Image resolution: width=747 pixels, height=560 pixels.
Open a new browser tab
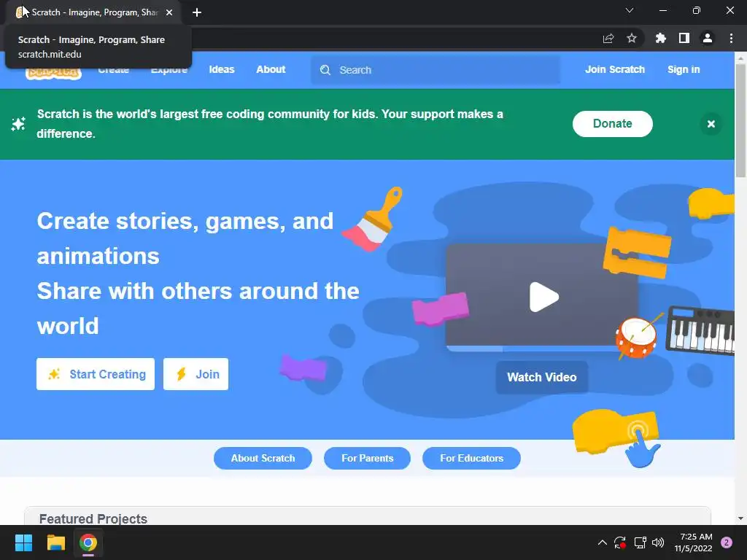(197, 12)
